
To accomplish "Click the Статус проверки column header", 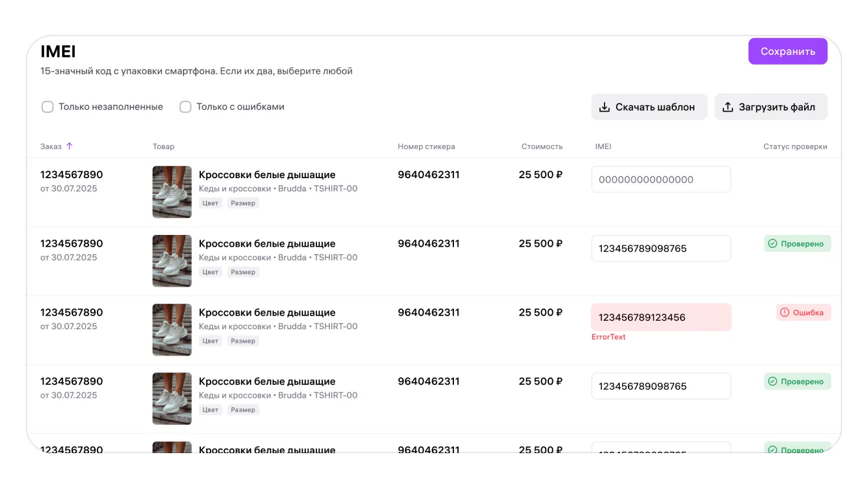I will point(794,147).
